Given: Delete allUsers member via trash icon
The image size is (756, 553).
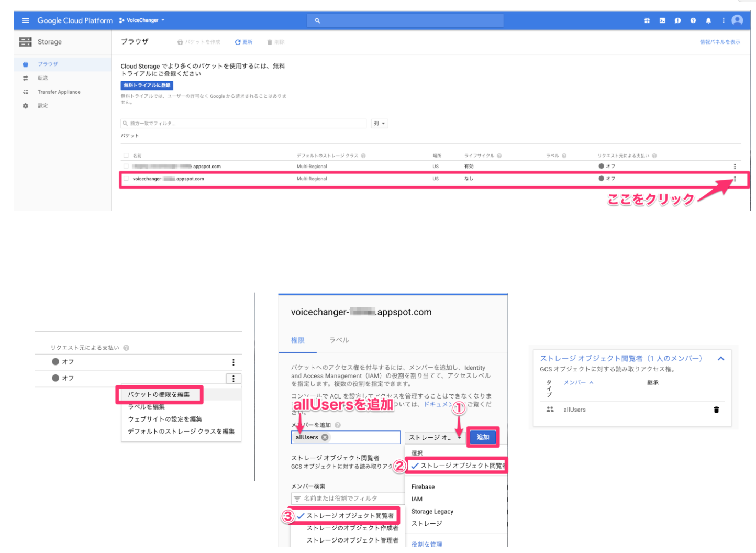Looking at the screenshot, I should tap(716, 410).
